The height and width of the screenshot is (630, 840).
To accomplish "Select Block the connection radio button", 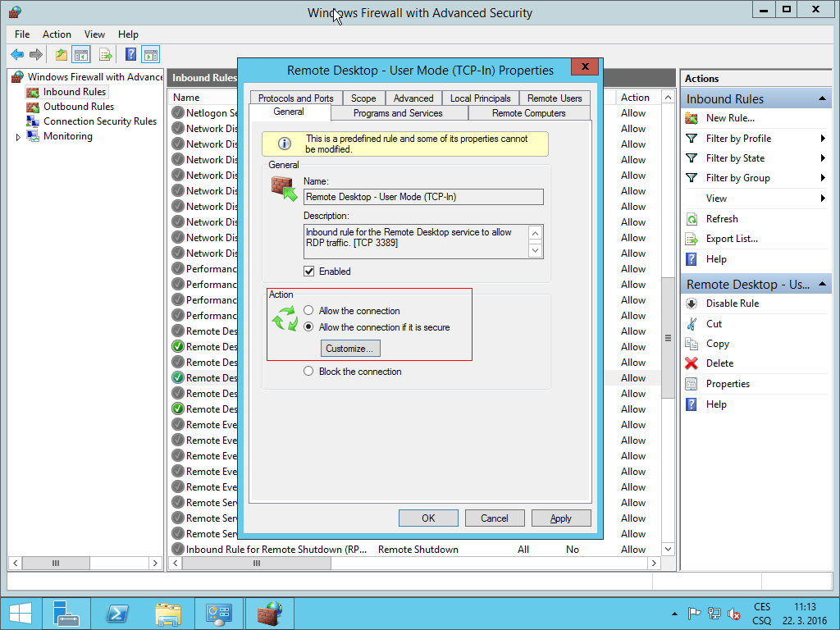I will coord(308,372).
